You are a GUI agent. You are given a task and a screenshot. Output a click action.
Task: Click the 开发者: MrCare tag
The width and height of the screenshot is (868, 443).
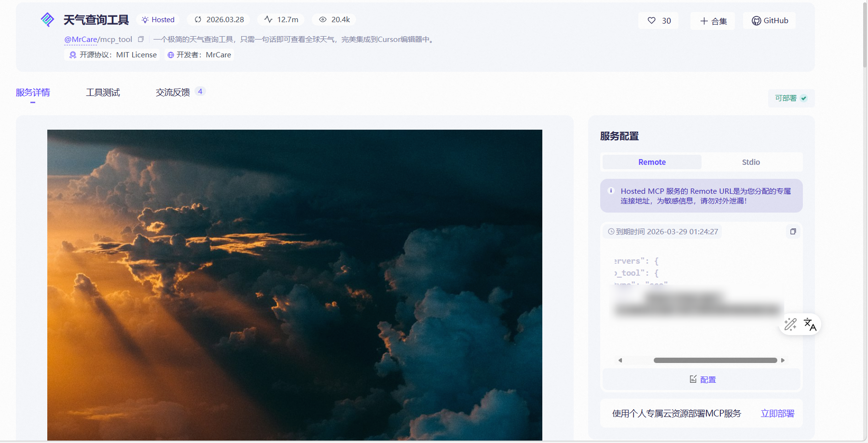pos(199,55)
